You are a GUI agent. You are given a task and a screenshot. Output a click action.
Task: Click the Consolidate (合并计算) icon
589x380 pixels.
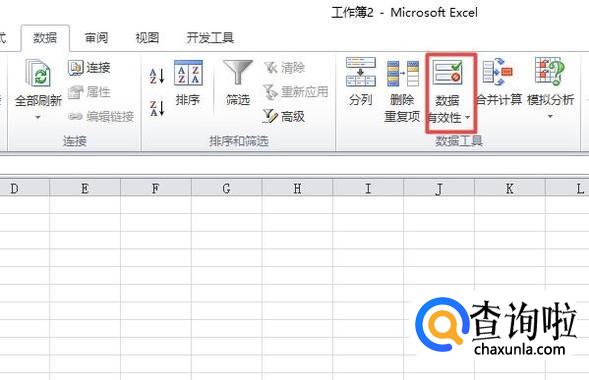tap(497, 71)
